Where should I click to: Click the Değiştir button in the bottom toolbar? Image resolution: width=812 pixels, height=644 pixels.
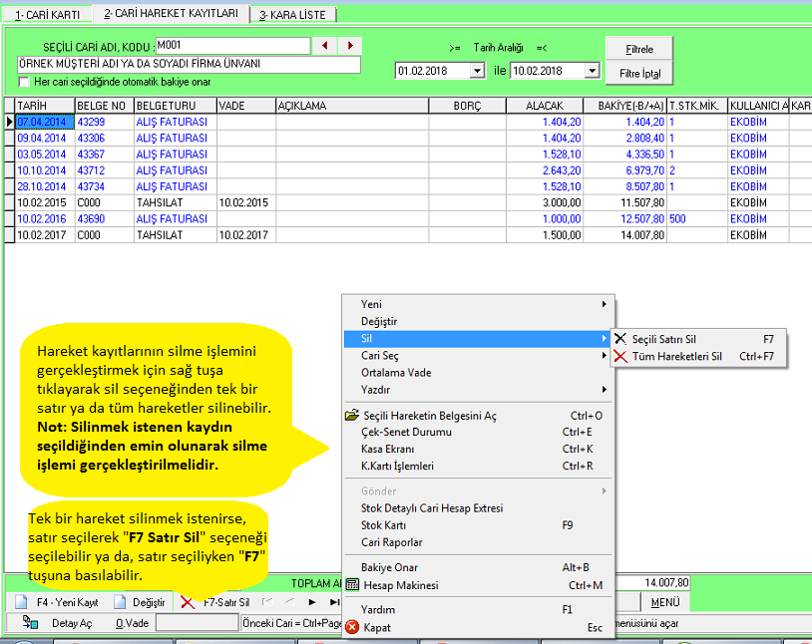click(x=140, y=602)
